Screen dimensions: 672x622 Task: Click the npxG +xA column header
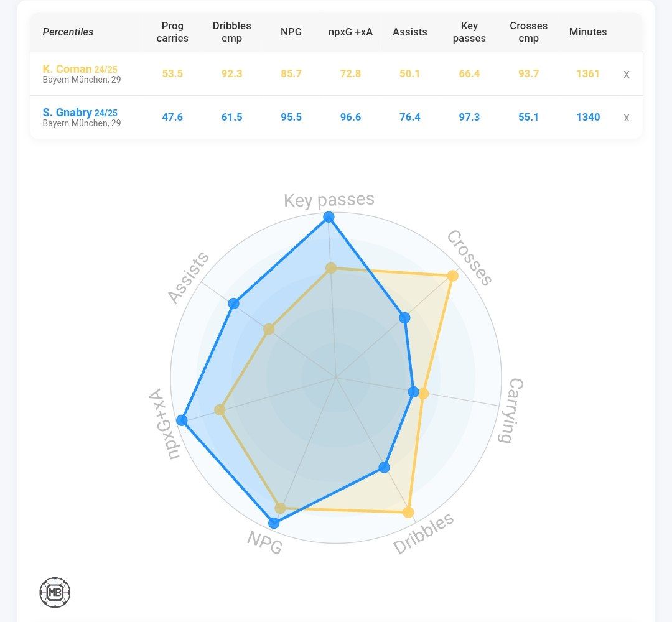pyautogui.click(x=350, y=32)
